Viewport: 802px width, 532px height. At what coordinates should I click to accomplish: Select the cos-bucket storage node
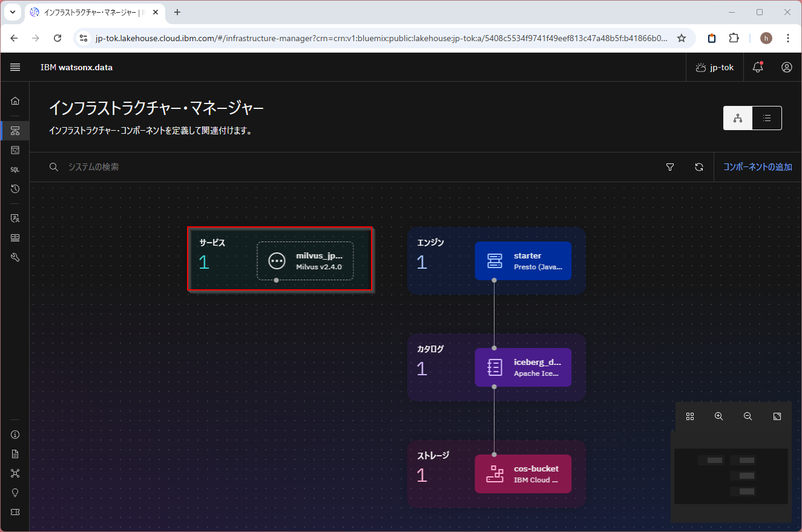click(x=523, y=474)
